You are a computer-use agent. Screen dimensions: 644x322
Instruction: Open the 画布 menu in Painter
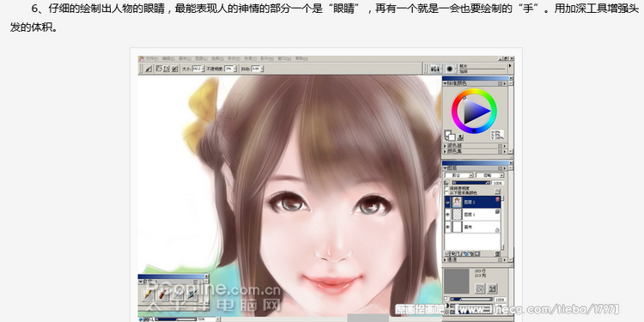click(x=185, y=58)
